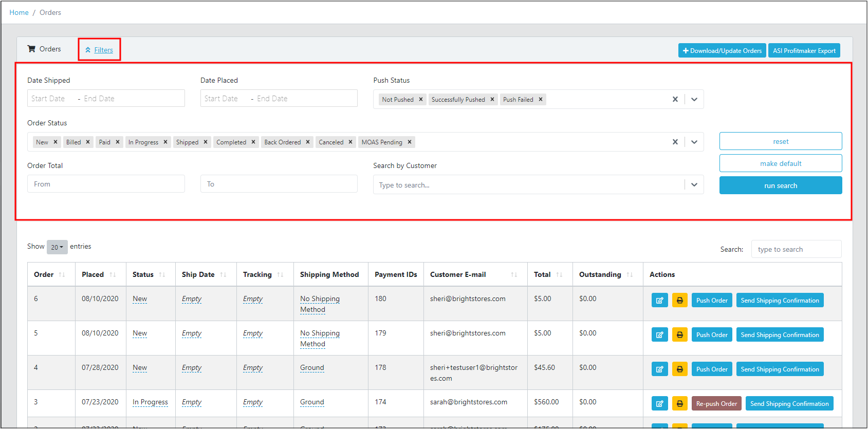Click New status link for order 6

(140, 299)
